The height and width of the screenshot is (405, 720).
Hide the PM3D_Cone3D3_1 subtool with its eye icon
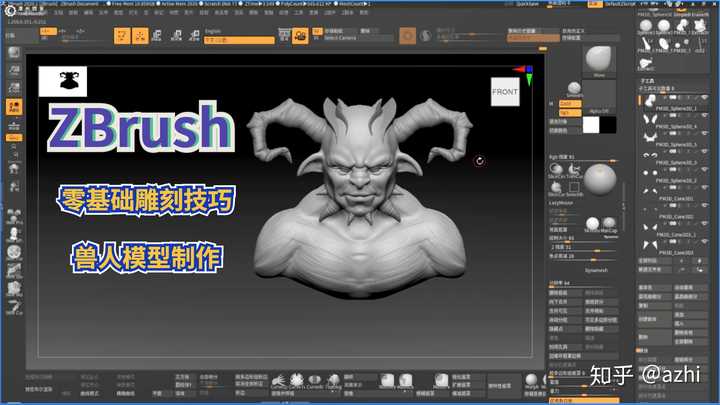[x=704, y=224]
